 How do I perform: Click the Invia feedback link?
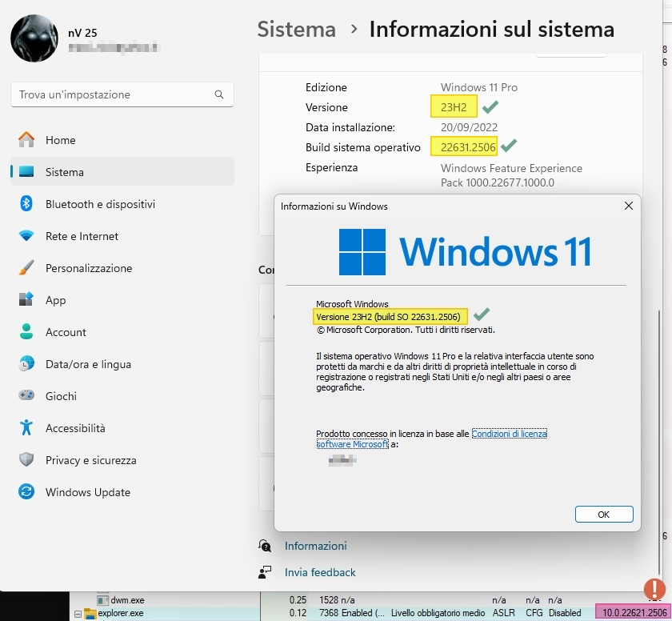pos(320,572)
